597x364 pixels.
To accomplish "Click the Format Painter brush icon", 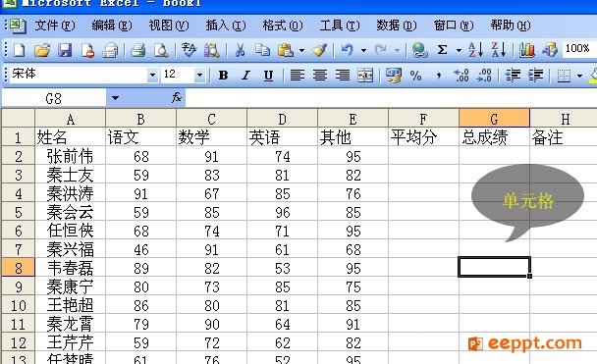I will (319, 50).
